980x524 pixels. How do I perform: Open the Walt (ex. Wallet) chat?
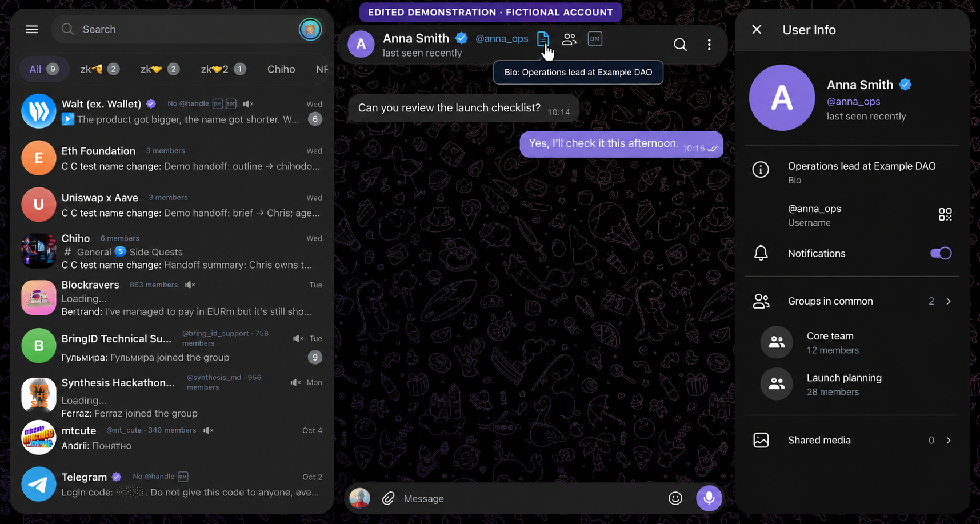172,111
